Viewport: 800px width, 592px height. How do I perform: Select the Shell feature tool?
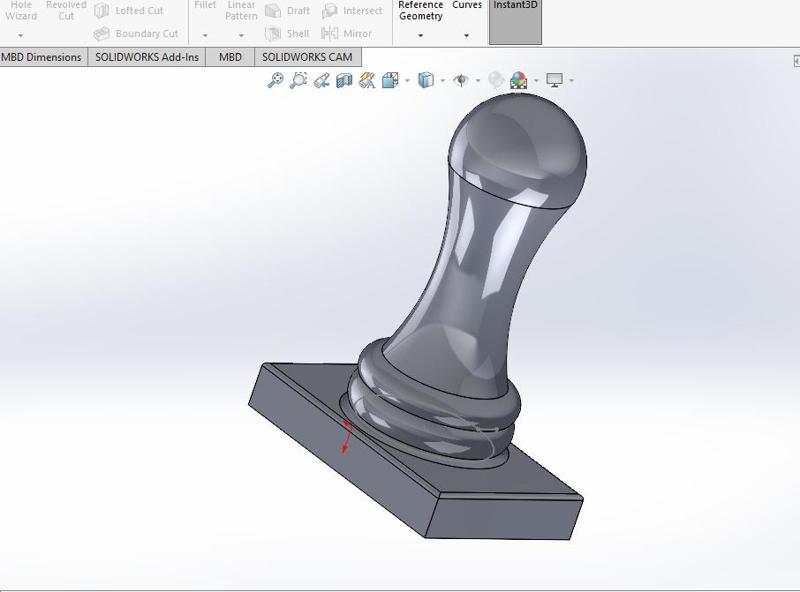point(297,33)
